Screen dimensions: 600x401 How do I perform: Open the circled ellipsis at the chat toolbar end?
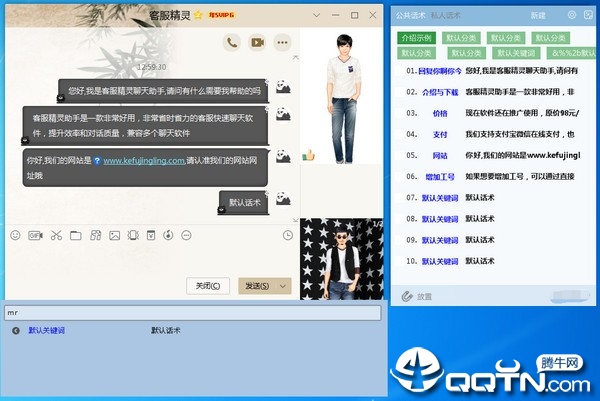[x=186, y=235]
